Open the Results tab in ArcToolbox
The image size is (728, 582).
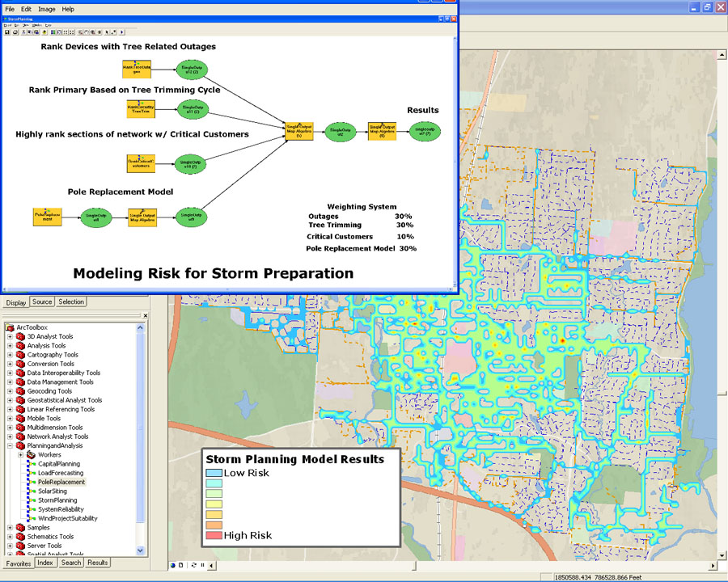(98, 563)
